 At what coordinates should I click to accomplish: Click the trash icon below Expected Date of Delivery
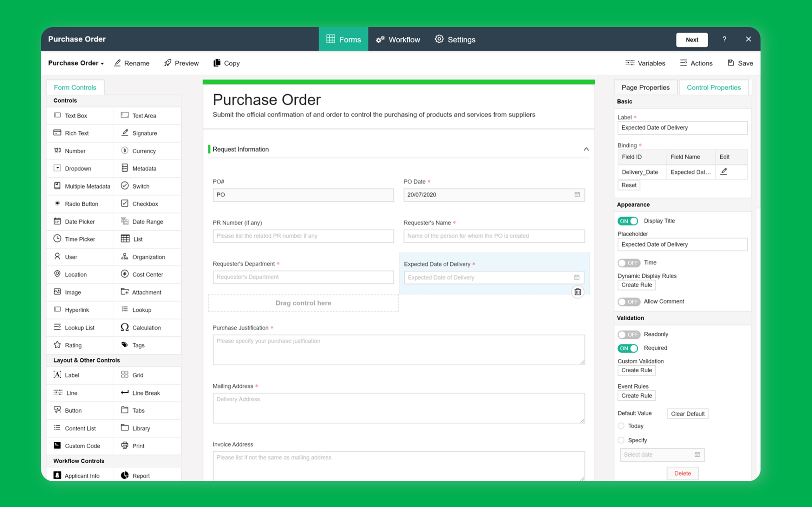tap(578, 292)
